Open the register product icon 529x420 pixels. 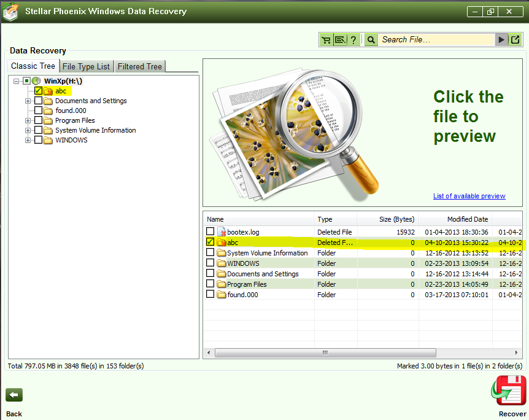(x=340, y=40)
